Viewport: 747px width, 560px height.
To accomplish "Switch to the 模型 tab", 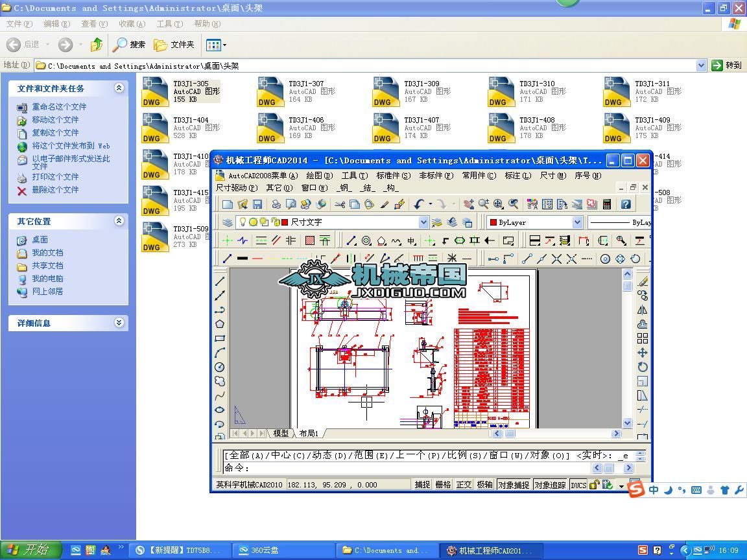I will pyautogui.click(x=281, y=434).
